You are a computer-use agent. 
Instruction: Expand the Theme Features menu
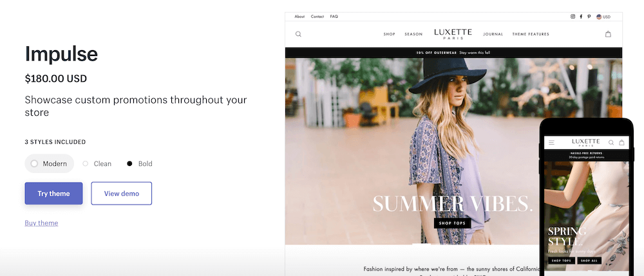tap(531, 34)
